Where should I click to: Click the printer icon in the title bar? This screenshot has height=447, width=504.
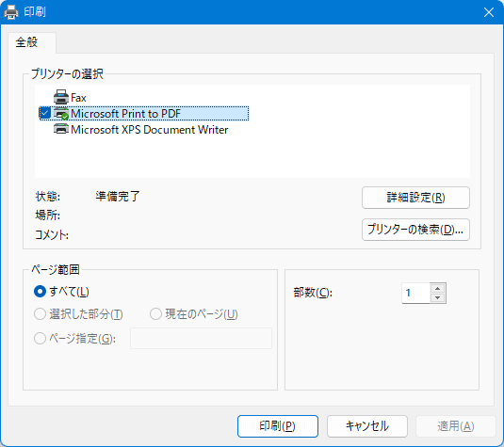tap(11, 12)
